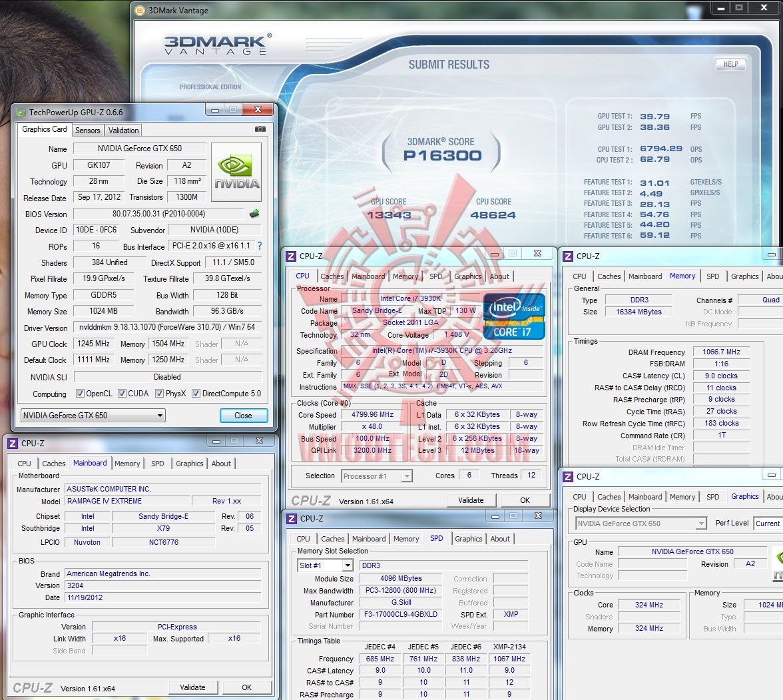Click the CPU score value 48624
783x700 pixels.
(x=493, y=215)
